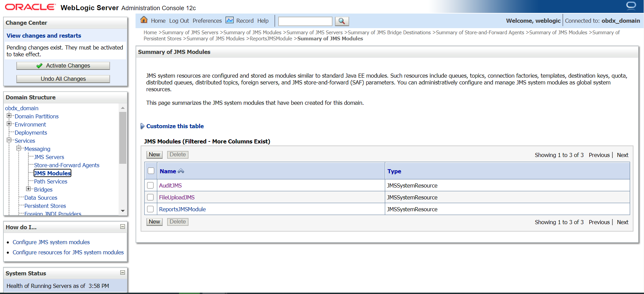Select Path Services in the tree
Image resolution: width=644 pixels, height=294 pixels.
51,181
